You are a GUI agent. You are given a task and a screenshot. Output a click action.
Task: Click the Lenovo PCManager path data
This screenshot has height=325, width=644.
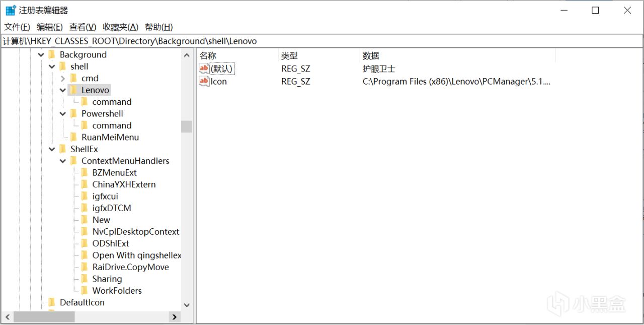pyautogui.click(x=456, y=81)
